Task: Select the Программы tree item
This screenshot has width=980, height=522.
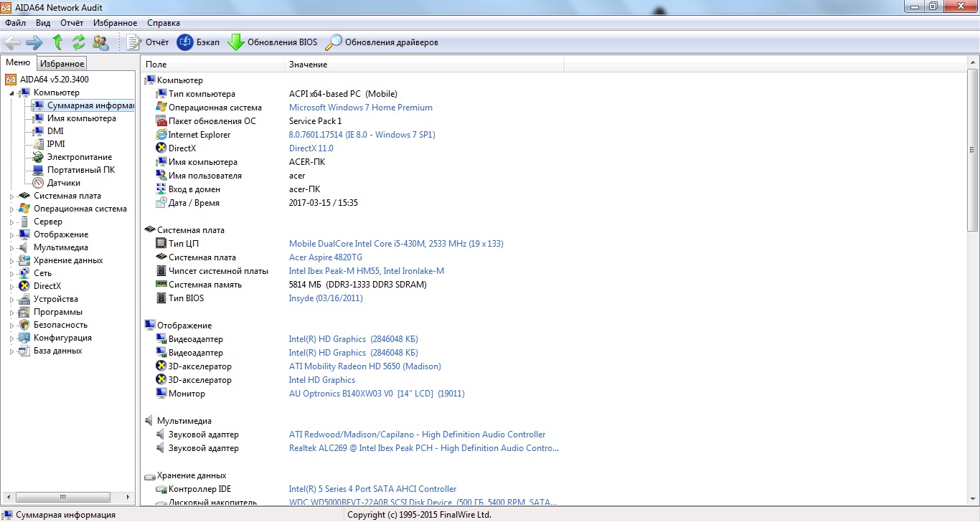Action: (58, 312)
